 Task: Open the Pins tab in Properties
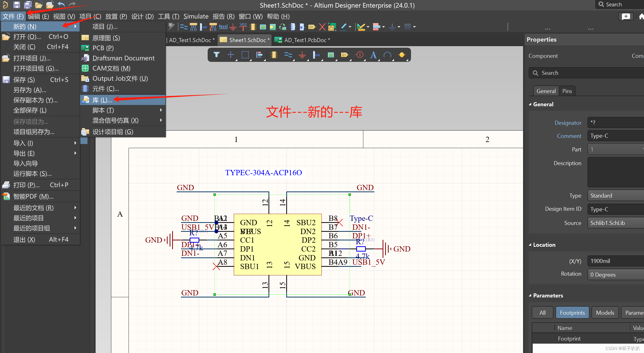[567, 91]
